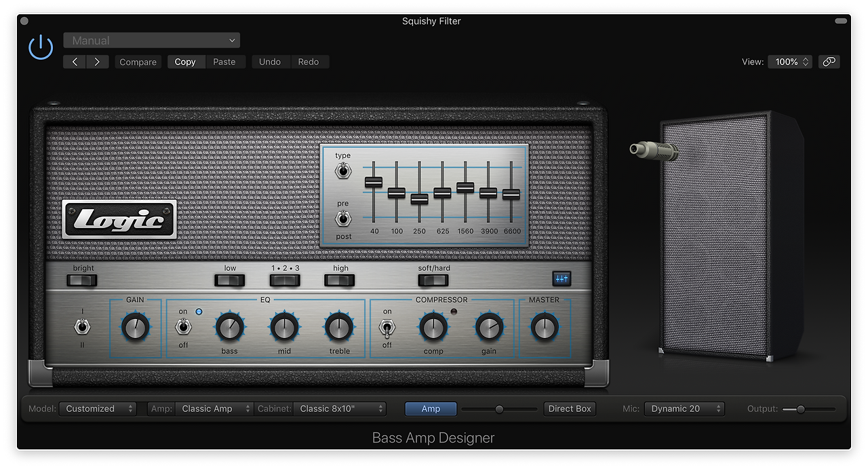Image resolution: width=868 pixels, height=469 pixels.
Task: Toggle the blue graphic EQ display button
Action: coord(561,278)
